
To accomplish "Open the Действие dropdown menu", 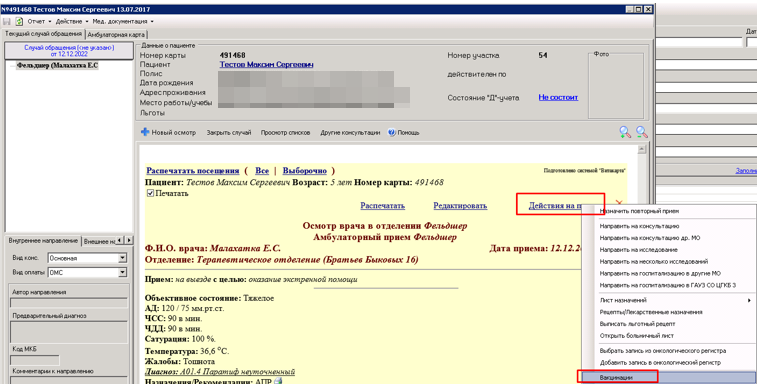I will click(x=72, y=21).
